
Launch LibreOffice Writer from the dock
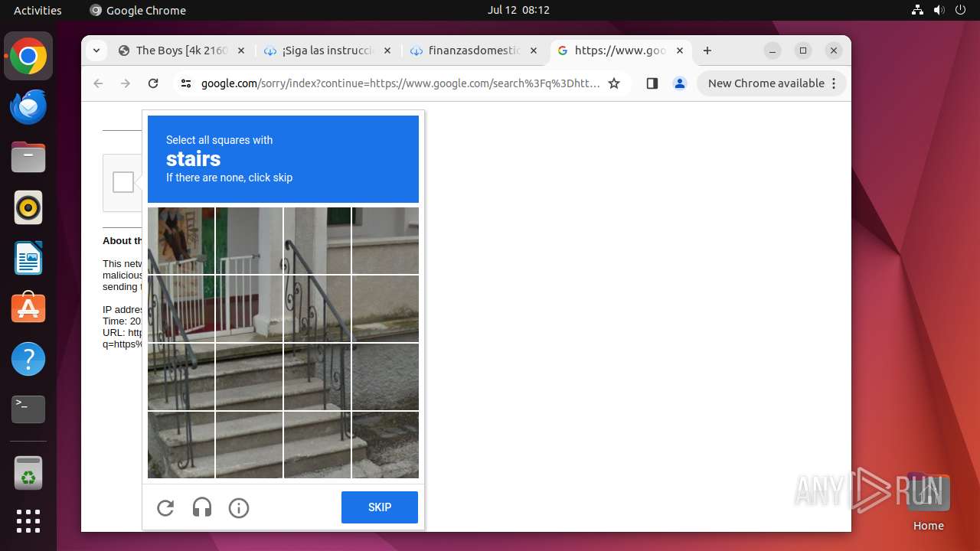click(28, 259)
